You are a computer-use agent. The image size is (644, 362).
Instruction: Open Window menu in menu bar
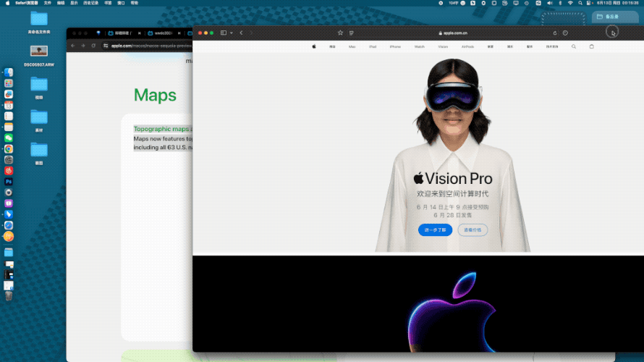tap(121, 3)
